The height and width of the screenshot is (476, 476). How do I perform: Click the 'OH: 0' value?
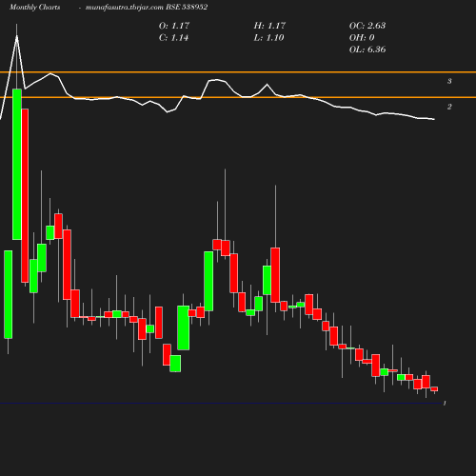coord(362,38)
